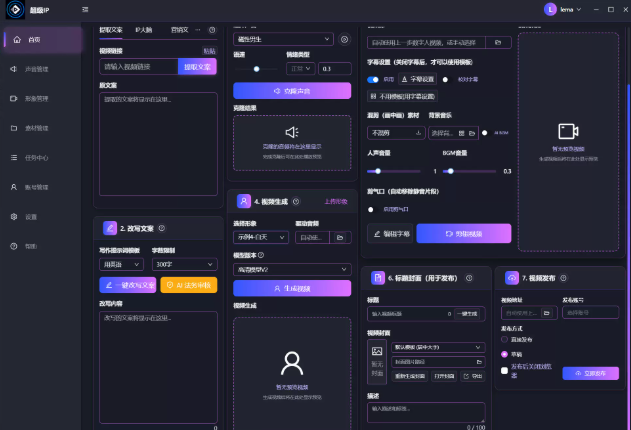
Task: Open the emotion type dropdown
Action: click(x=300, y=69)
